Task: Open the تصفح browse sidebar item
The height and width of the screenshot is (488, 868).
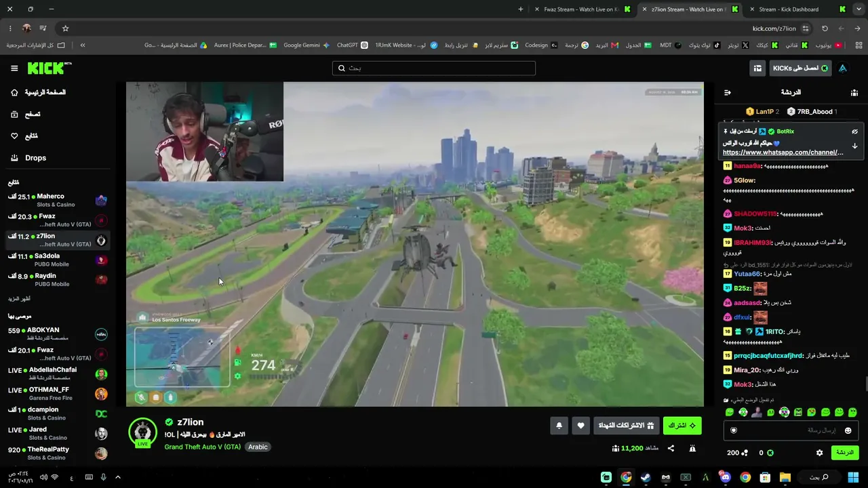Action: [x=26, y=115]
